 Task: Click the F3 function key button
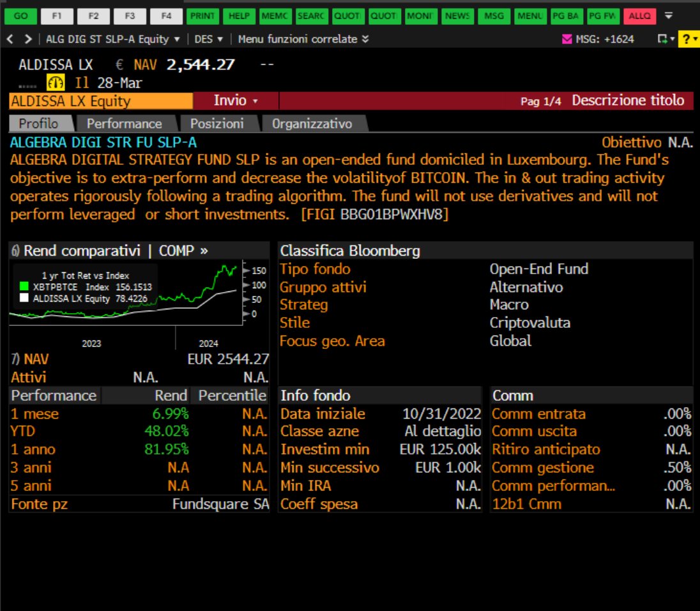click(130, 16)
